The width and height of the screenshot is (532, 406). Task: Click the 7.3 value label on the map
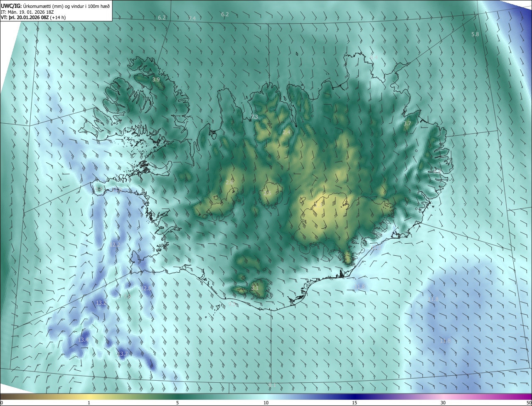click(254, 117)
